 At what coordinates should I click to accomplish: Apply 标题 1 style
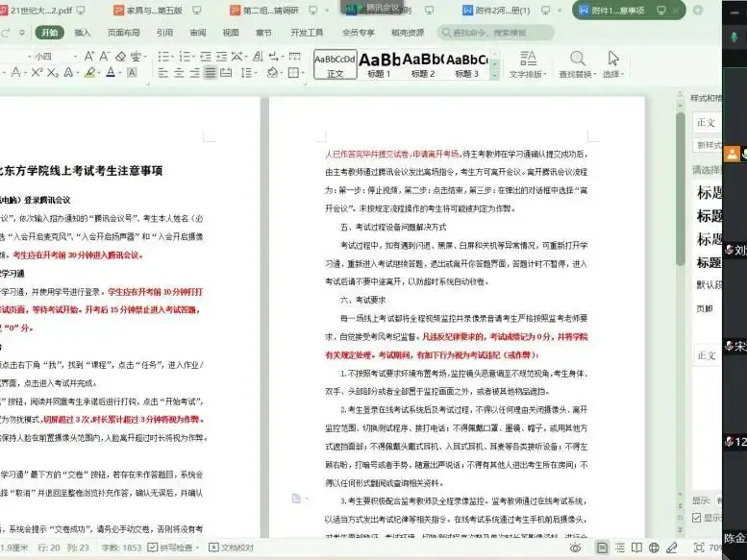[x=379, y=64]
